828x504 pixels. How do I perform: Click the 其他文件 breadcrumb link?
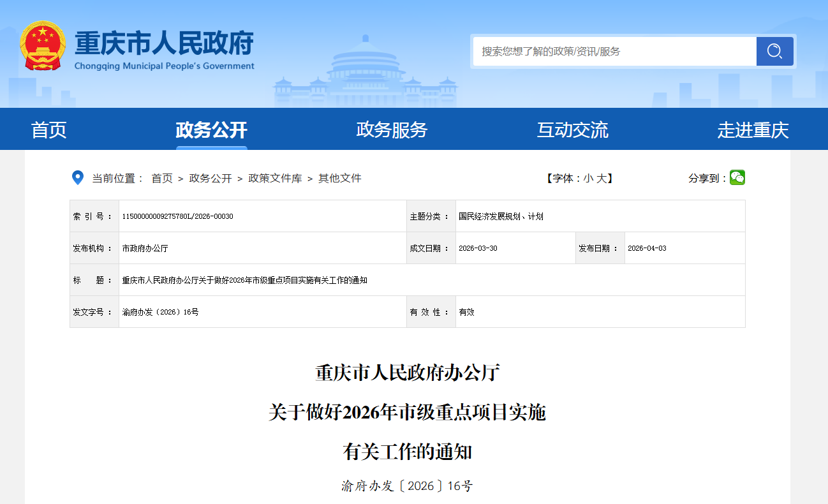(x=340, y=179)
